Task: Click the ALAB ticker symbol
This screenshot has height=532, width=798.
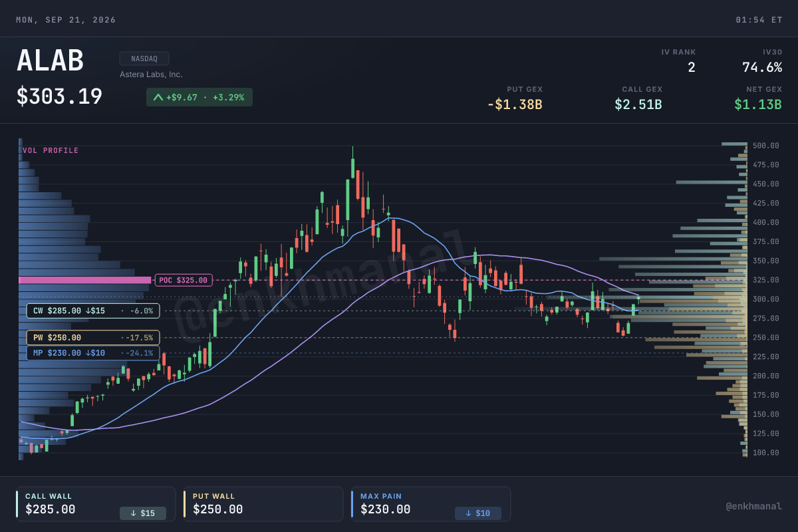Action: [51, 61]
